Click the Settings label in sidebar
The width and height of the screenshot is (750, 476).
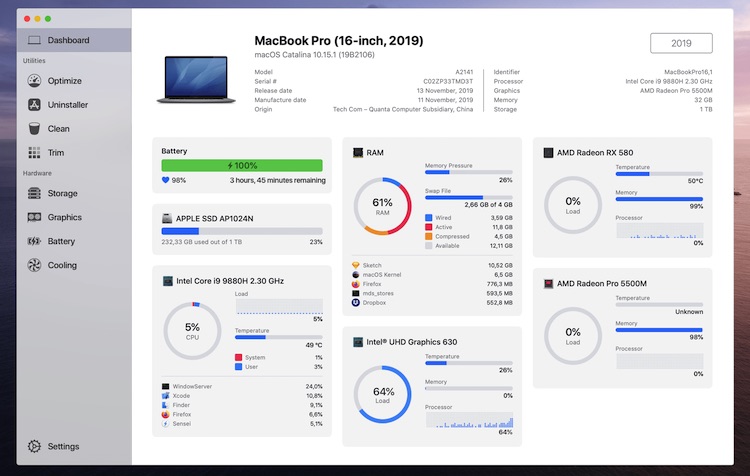pyautogui.click(x=63, y=447)
